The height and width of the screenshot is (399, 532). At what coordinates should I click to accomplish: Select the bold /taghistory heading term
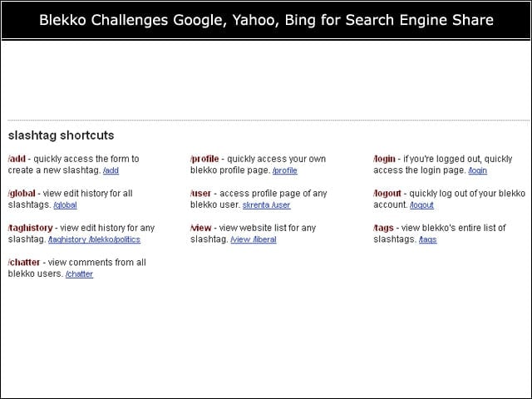tap(31, 228)
